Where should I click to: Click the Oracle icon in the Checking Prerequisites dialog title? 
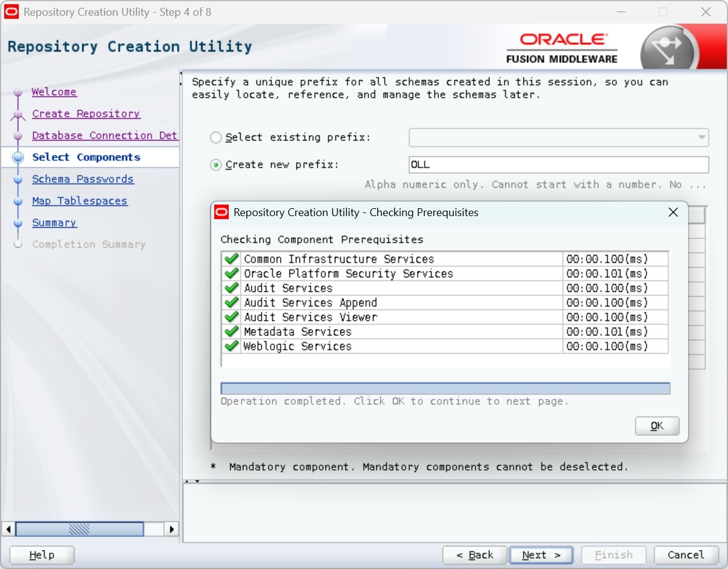(222, 212)
